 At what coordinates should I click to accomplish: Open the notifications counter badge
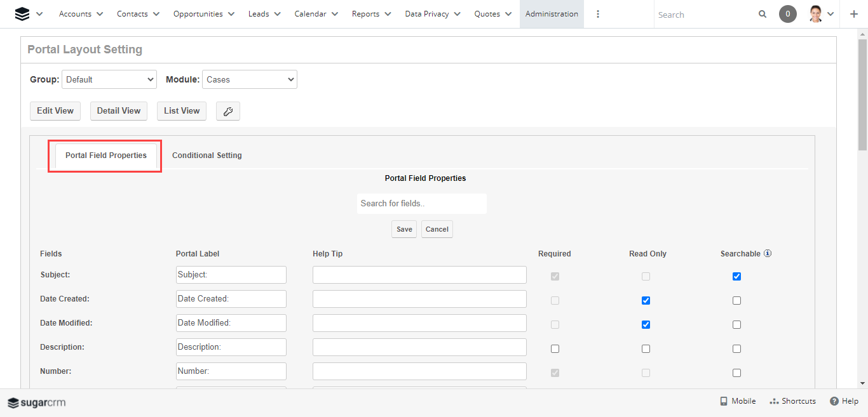click(787, 14)
